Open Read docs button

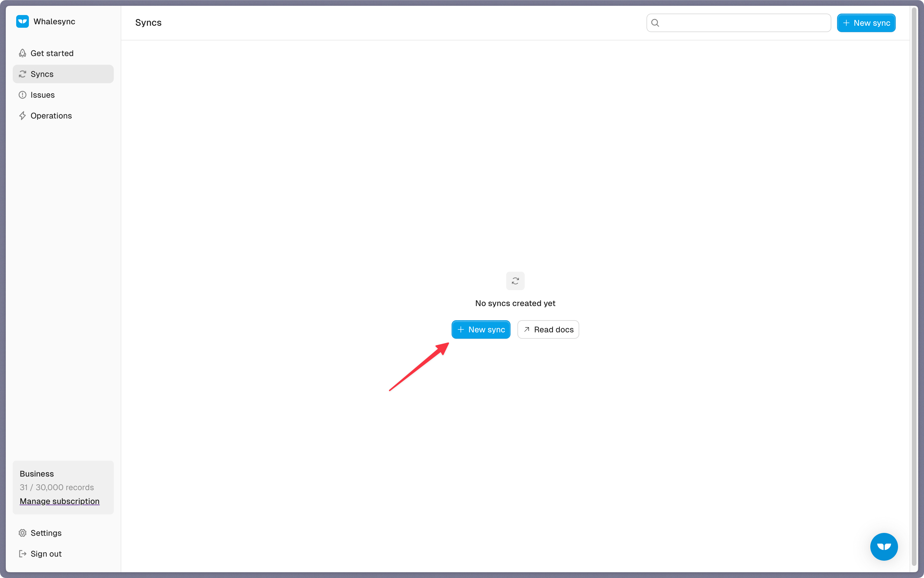pos(548,329)
